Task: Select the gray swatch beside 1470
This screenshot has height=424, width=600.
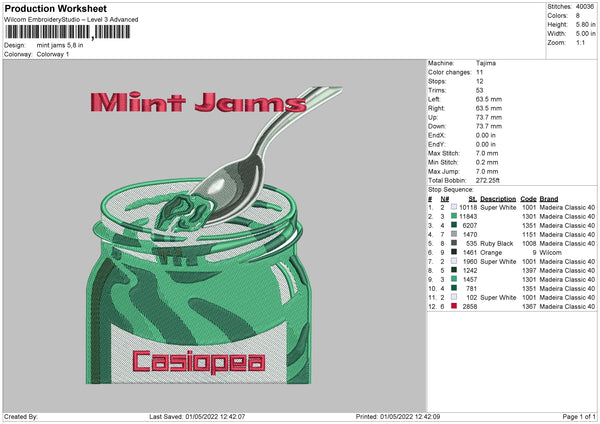Action: pyautogui.click(x=454, y=234)
